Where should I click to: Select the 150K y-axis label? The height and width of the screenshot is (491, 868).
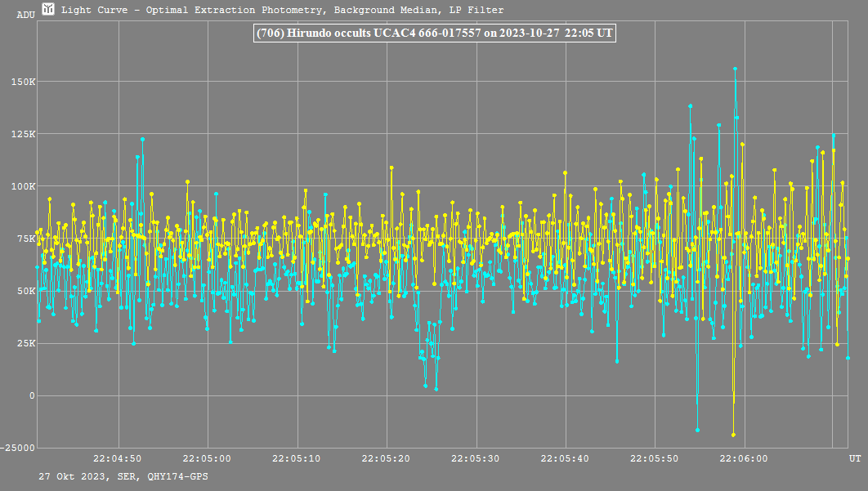pos(22,82)
